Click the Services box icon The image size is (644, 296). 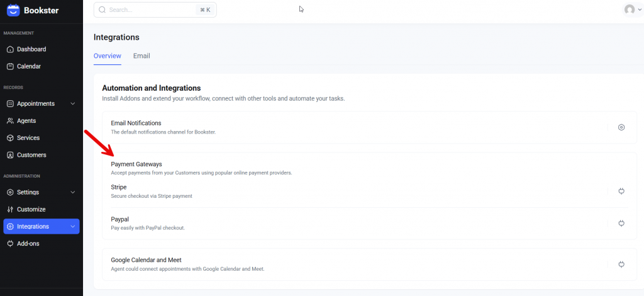coord(10,138)
